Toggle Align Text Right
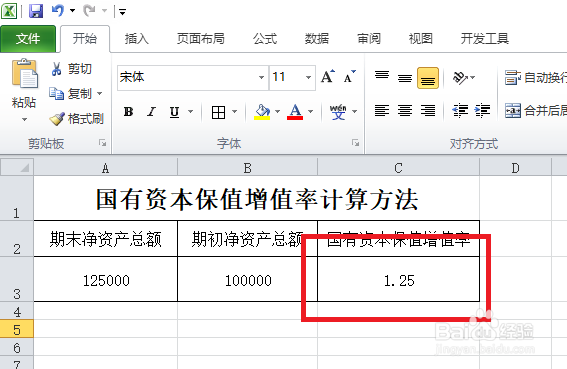 [428, 110]
